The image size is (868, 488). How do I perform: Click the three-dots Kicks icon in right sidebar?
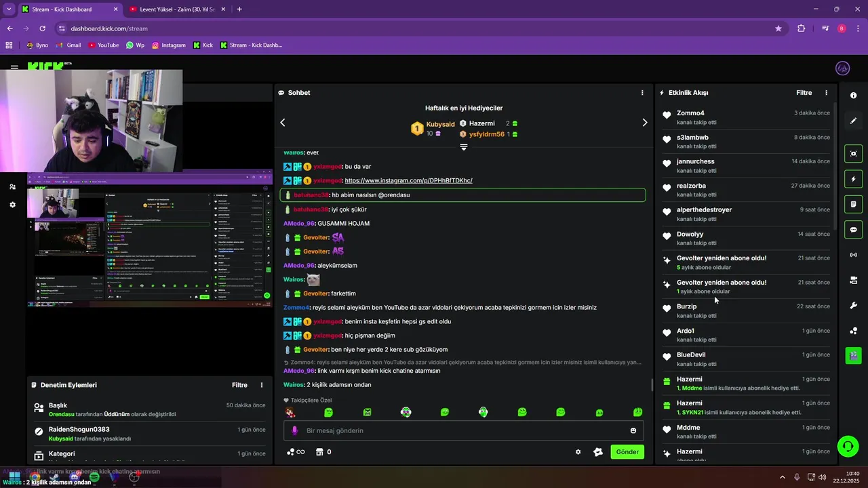coord(854,331)
